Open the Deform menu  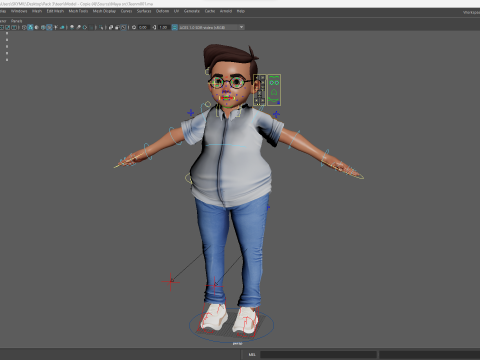tap(162, 11)
